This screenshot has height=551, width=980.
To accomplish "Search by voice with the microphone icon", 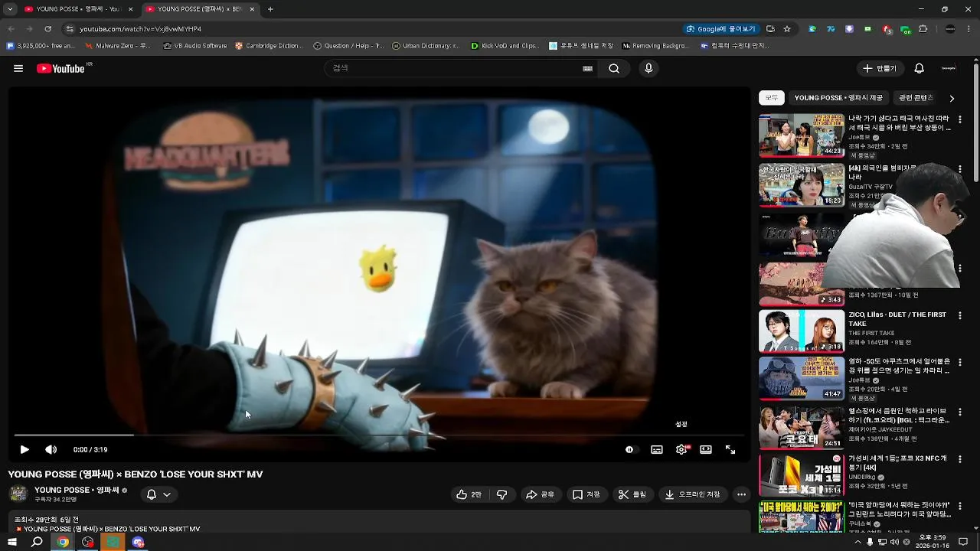I will (648, 68).
